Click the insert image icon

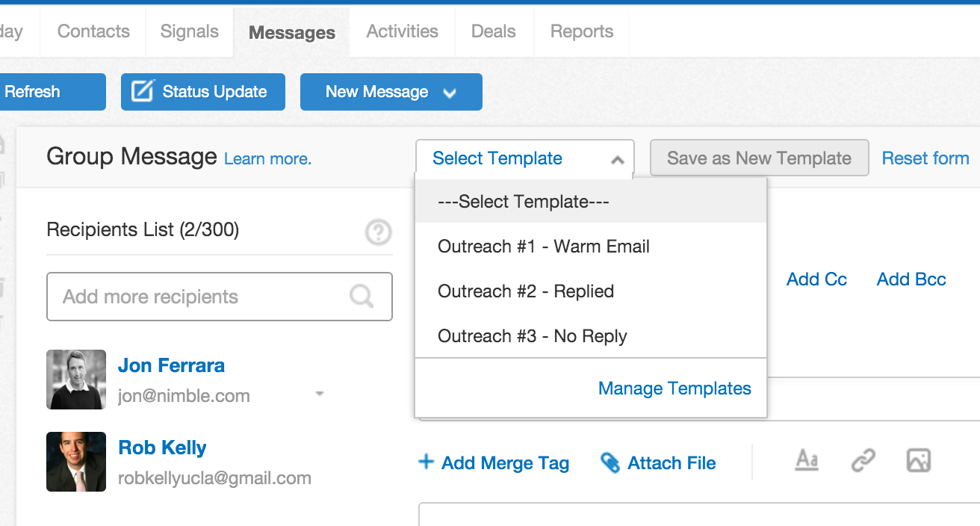point(918,461)
